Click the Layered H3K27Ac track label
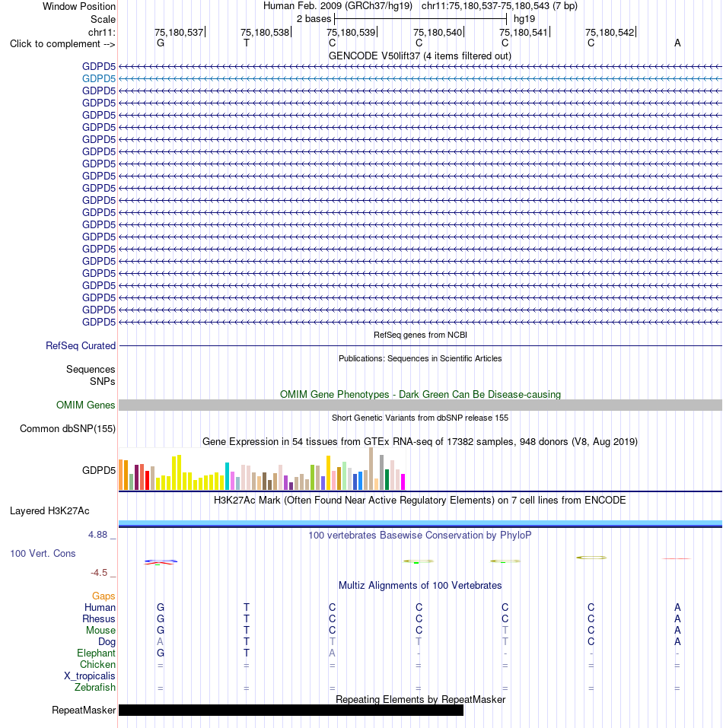The image size is (723, 728). click(x=49, y=510)
